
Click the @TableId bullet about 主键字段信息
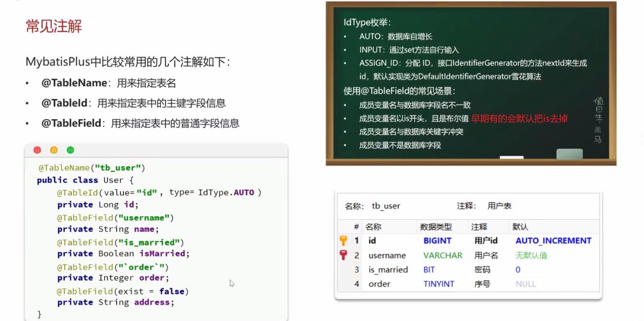133,103
